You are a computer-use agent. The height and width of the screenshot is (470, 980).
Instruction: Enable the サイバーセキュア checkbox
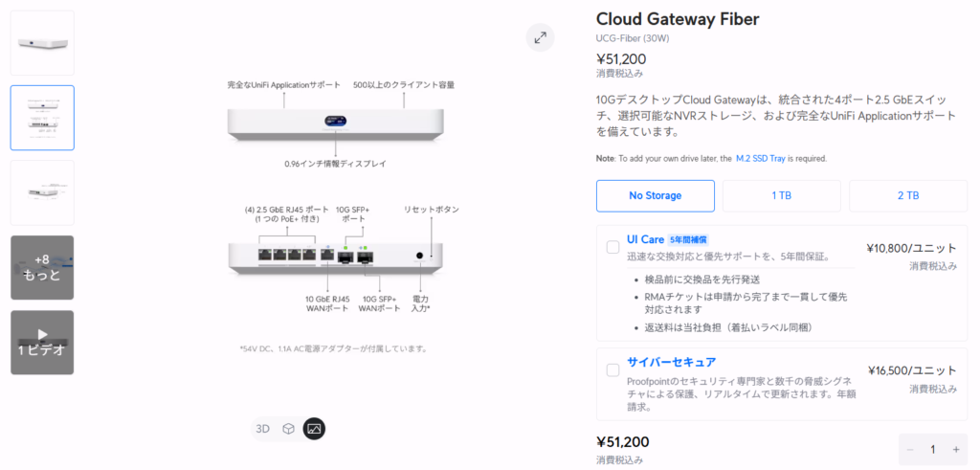click(613, 370)
